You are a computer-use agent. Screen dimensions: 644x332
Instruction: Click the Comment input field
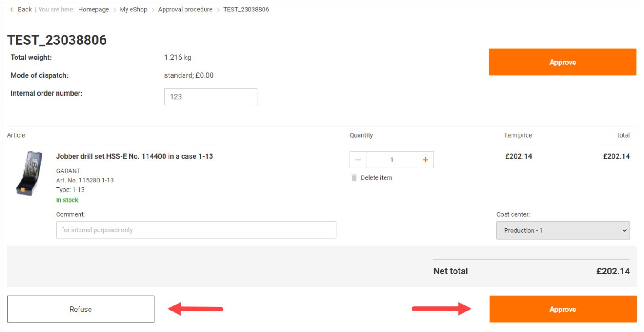(196, 230)
